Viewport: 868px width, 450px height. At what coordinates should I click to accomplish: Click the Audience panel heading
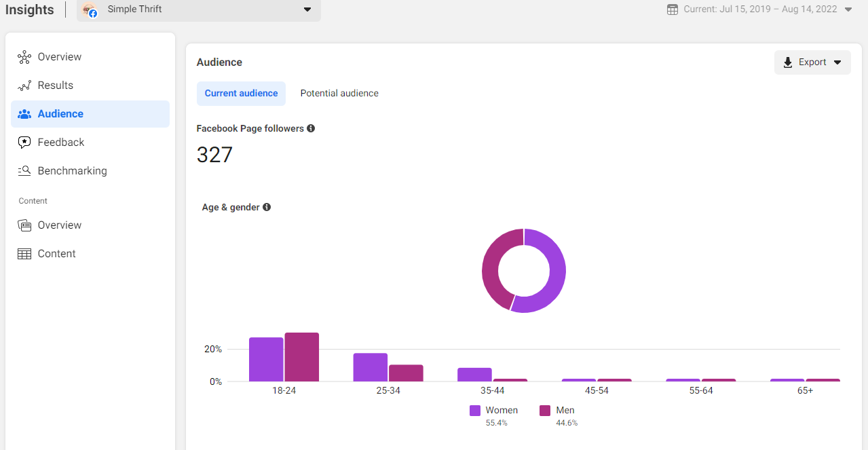[219, 62]
